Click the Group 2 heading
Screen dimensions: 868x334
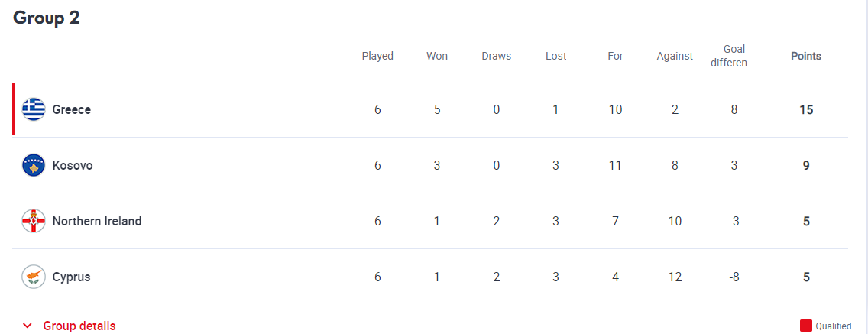(x=47, y=18)
